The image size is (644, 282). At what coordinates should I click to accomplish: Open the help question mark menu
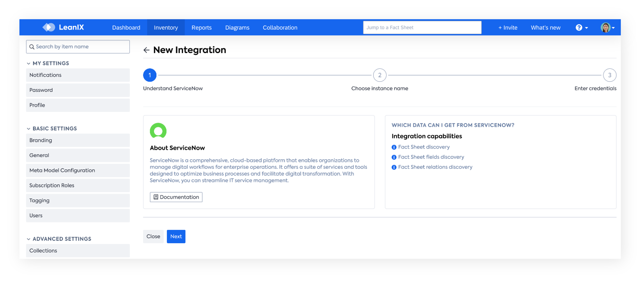pos(582,28)
